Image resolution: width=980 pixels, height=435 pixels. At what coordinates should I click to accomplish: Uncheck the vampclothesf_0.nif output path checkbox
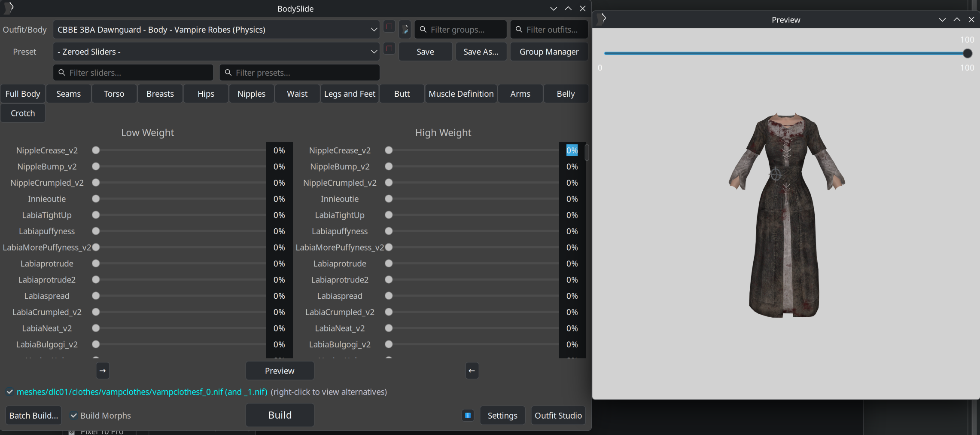click(x=9, y=392)
